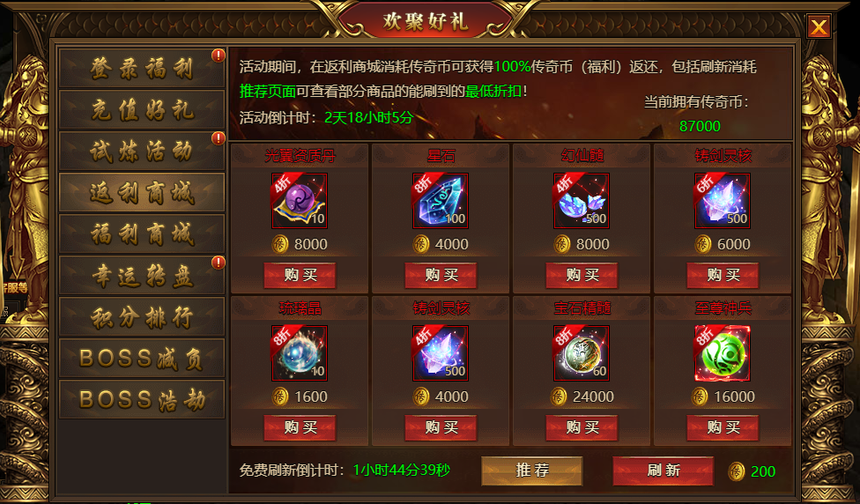Open the BOSS浩劫 tab

pyautogui.click(x=142, y=400)
